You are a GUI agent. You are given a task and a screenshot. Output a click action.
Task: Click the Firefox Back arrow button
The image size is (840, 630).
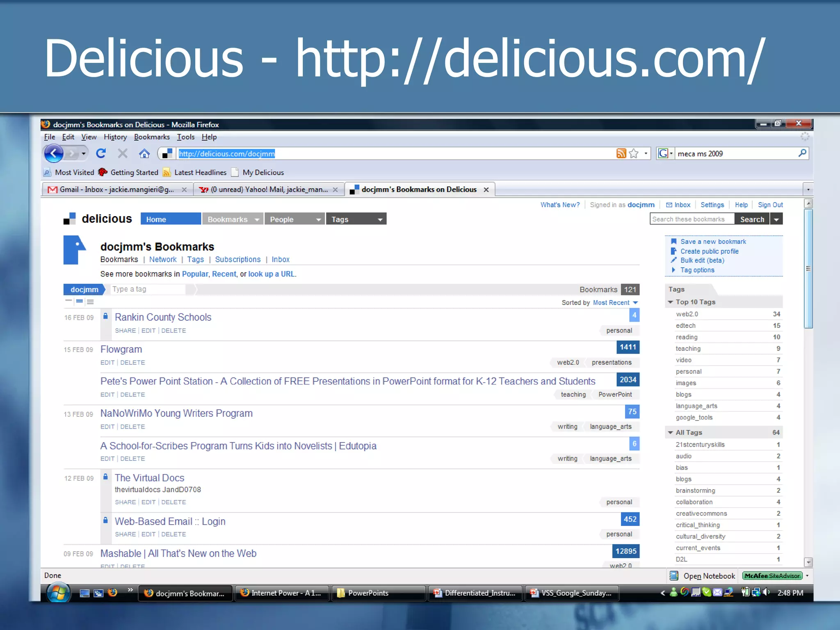click(x=54, y=154)
